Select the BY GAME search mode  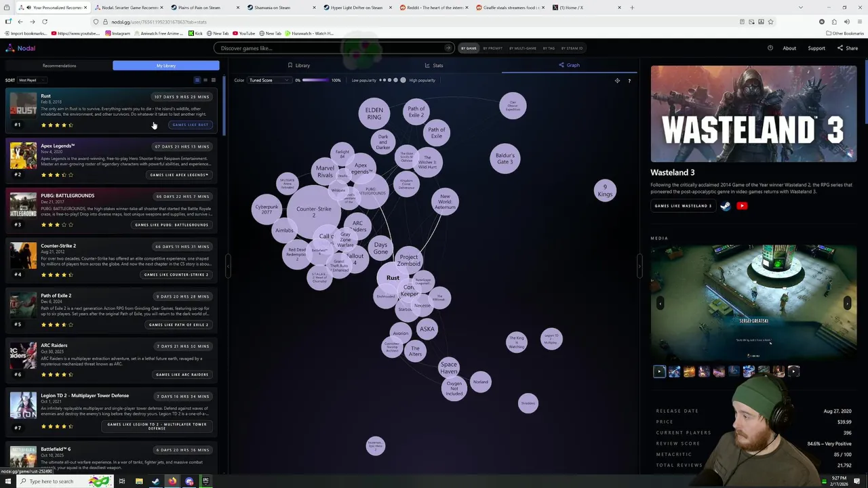click(x=469, y=48)
